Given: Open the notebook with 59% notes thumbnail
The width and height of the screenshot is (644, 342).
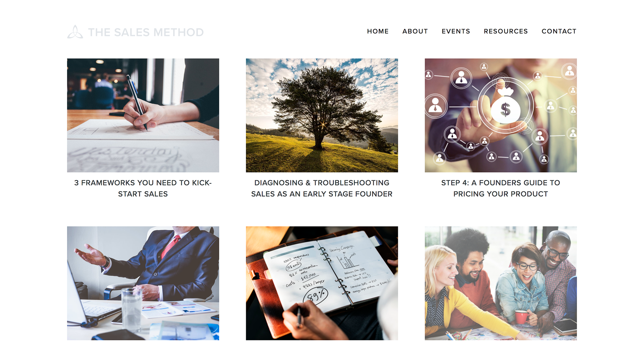Looking at the screenshot, I should (322, 283).
